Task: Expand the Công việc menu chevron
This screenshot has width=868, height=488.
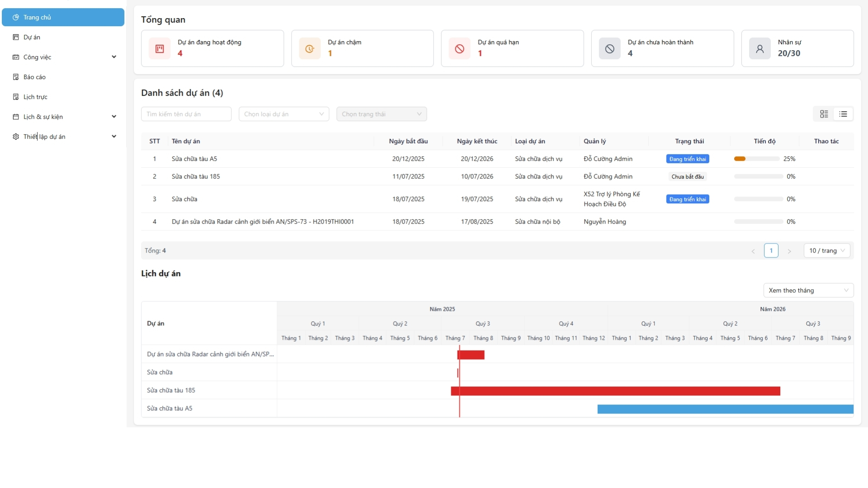Action: tap(114, 57)
